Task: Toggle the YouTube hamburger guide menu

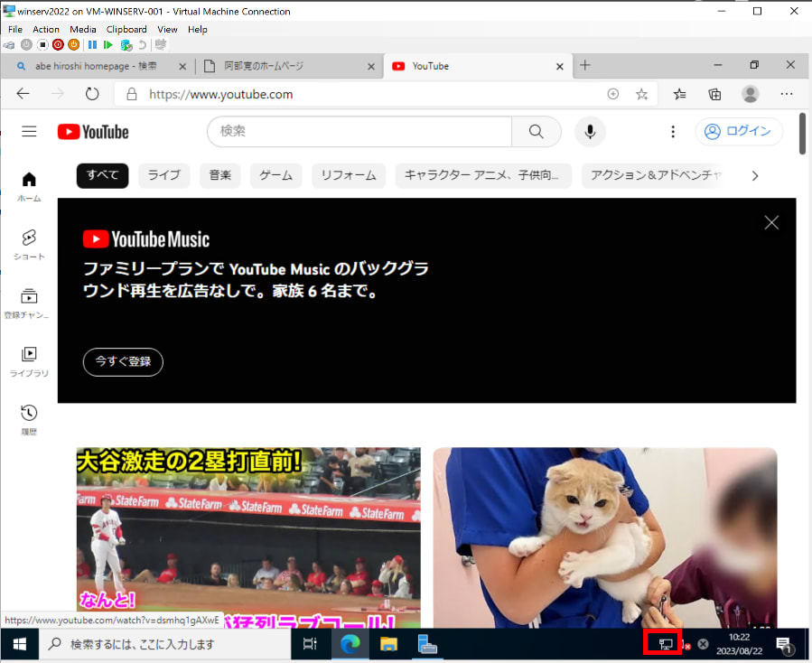Action: coord(29,132)
